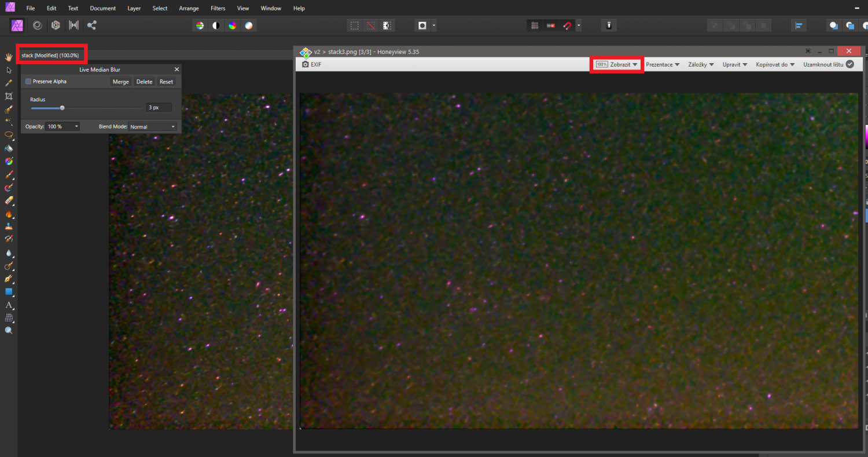Viewport: 868px width, 457px height.
Task: Adjust the Radius slider handle
Action: 62,108
